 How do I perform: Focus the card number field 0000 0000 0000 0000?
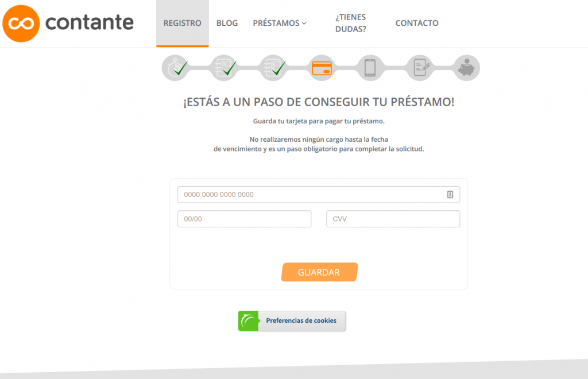(319, 195)
